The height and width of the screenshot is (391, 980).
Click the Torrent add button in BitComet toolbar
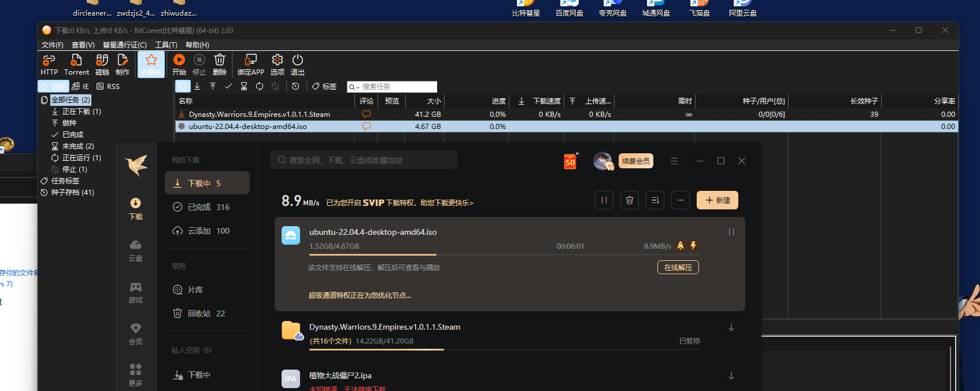(76, 64)
